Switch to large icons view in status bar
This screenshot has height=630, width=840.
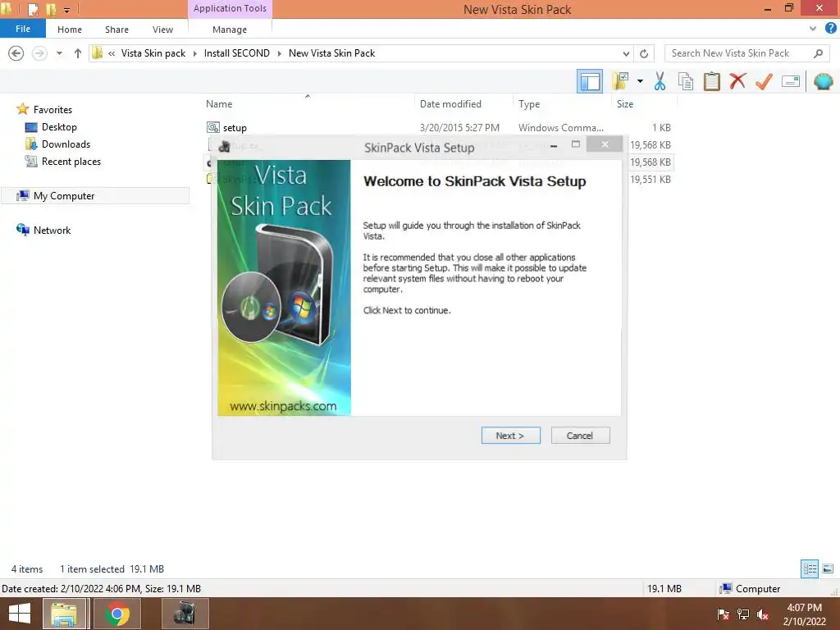tap(828, 568)
